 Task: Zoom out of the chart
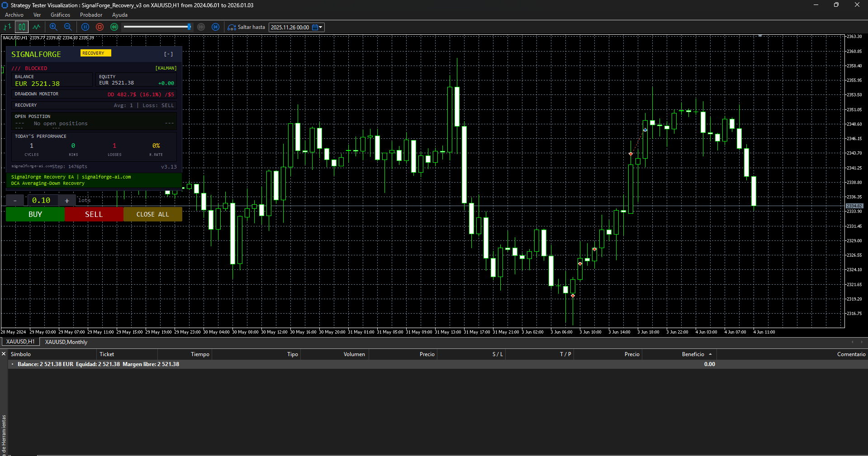(x=68, y=27)
